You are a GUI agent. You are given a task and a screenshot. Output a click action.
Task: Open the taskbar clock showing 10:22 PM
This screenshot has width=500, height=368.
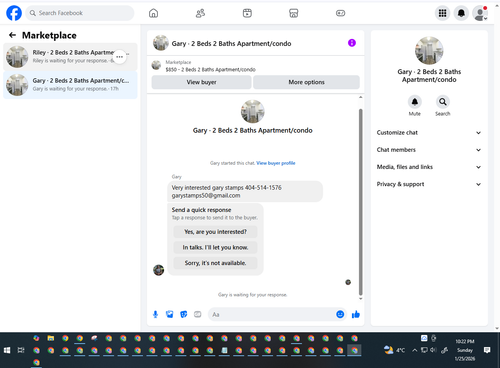(465, 350)
